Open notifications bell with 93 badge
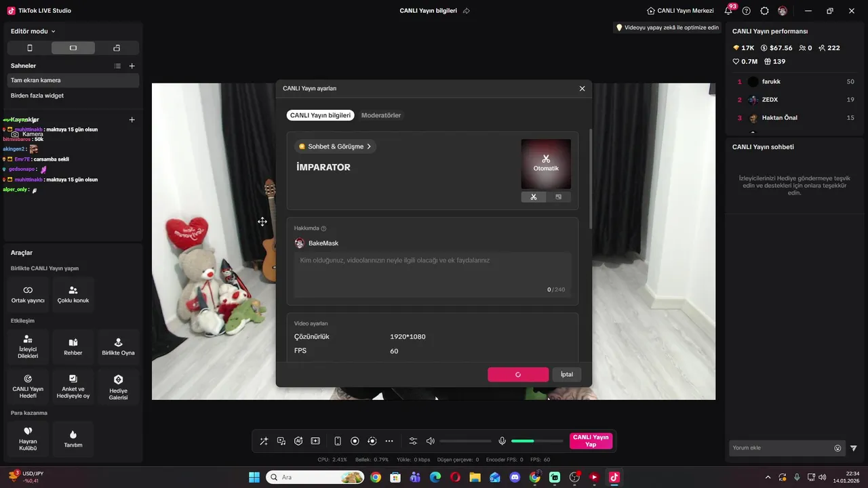The width and height of the screenshot is (868, 488). point(728,11)
